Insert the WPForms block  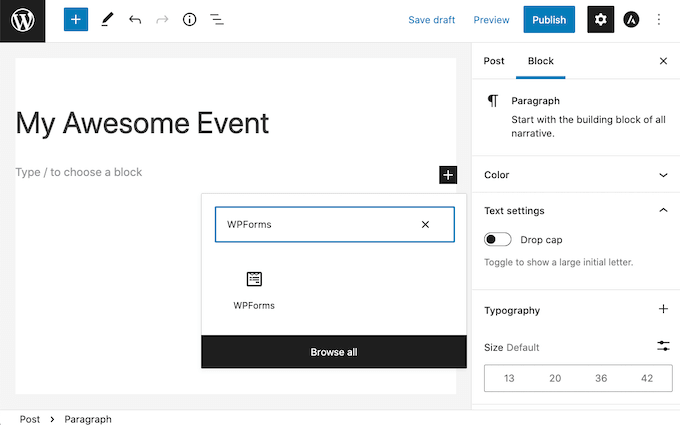click(x=254, y=290)
